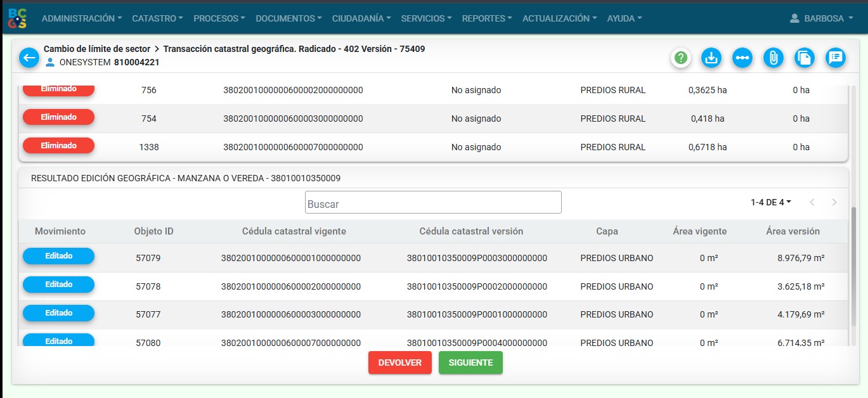Click the comments chat icon
This screenshot has width=868, height=398.
(x=835, y=58)
